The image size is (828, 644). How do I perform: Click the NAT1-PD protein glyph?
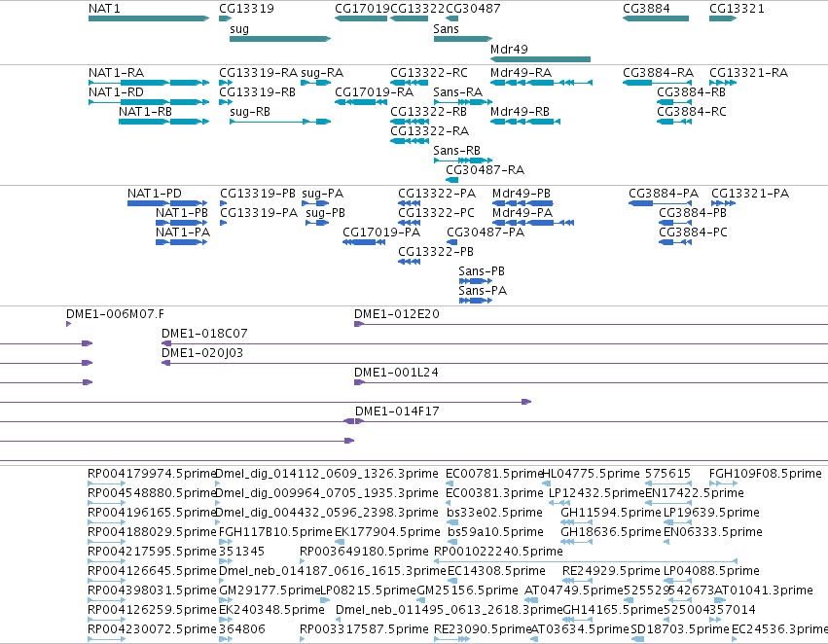coord(167,203)
